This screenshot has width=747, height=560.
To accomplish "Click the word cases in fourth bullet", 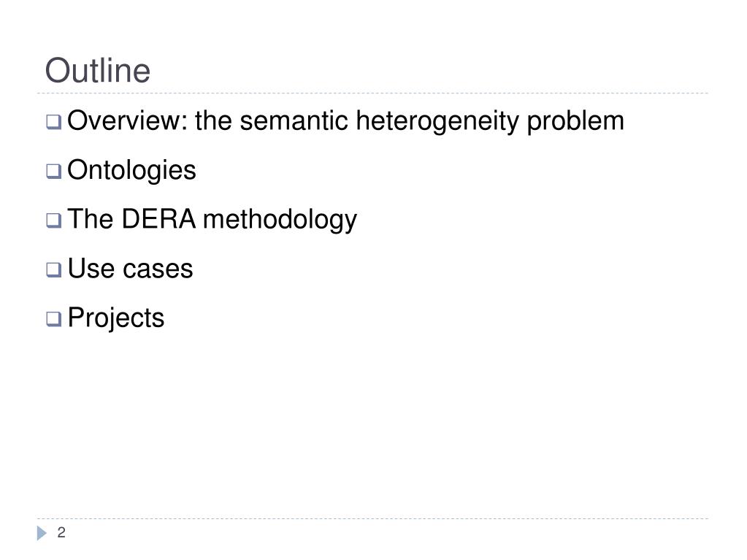I will tap(158, 269).
